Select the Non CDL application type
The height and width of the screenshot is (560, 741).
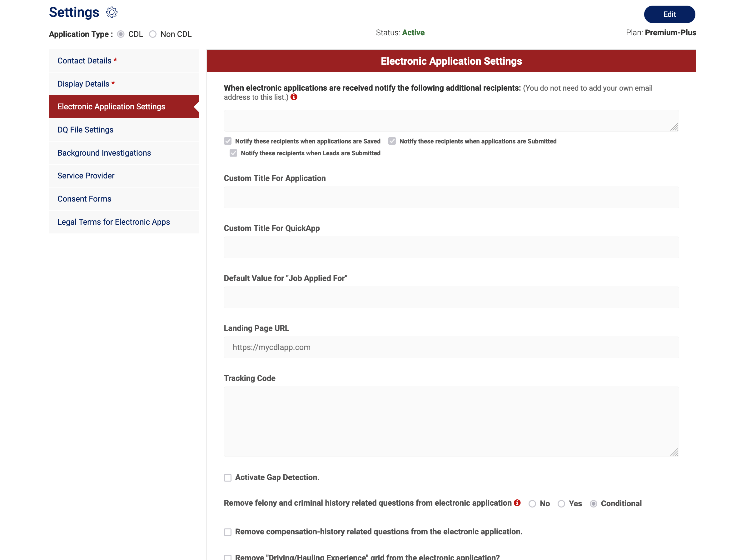(x=153, y=34)
